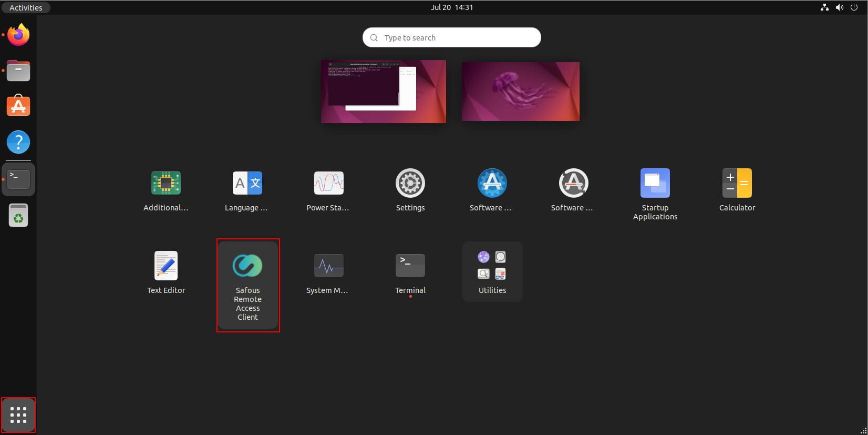This screenshot has width=868, height=435.
Task: Click the Type to search field
Action: [452, 38]
